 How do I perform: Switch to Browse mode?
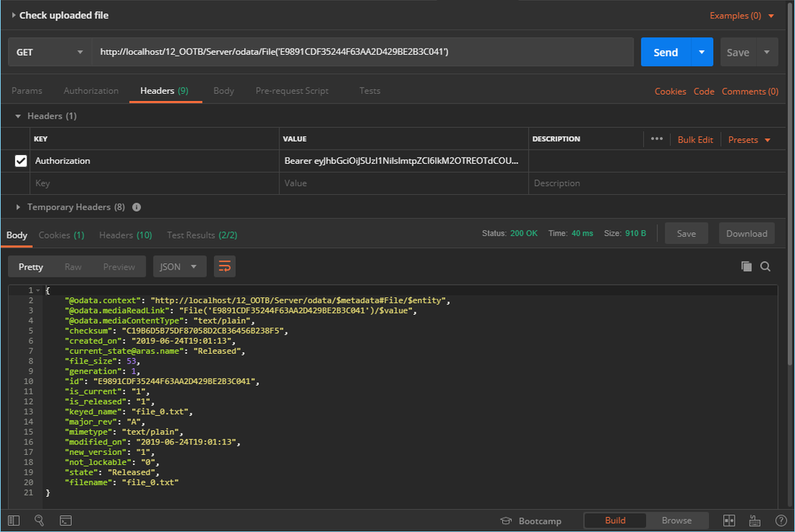pos(676,521)
